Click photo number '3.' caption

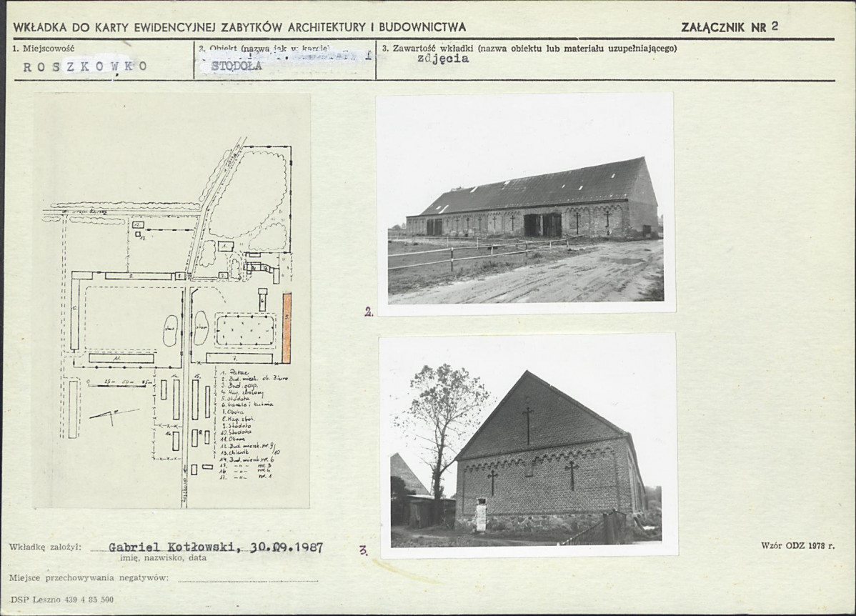pos(364,550)
